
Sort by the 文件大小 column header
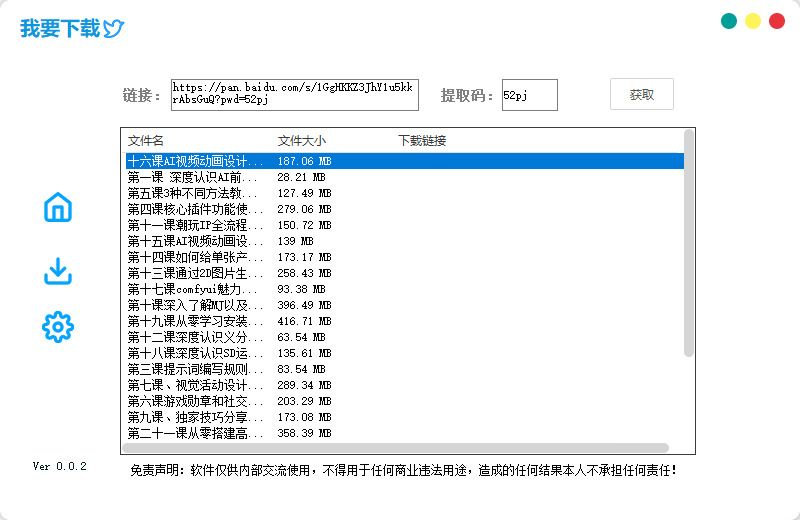click(x=301, y=141)
